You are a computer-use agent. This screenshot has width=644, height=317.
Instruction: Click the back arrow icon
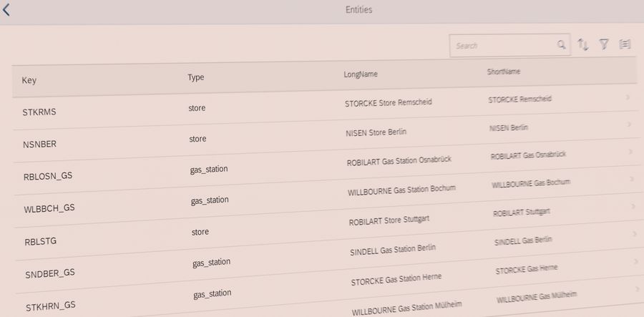tap(6, 10)
